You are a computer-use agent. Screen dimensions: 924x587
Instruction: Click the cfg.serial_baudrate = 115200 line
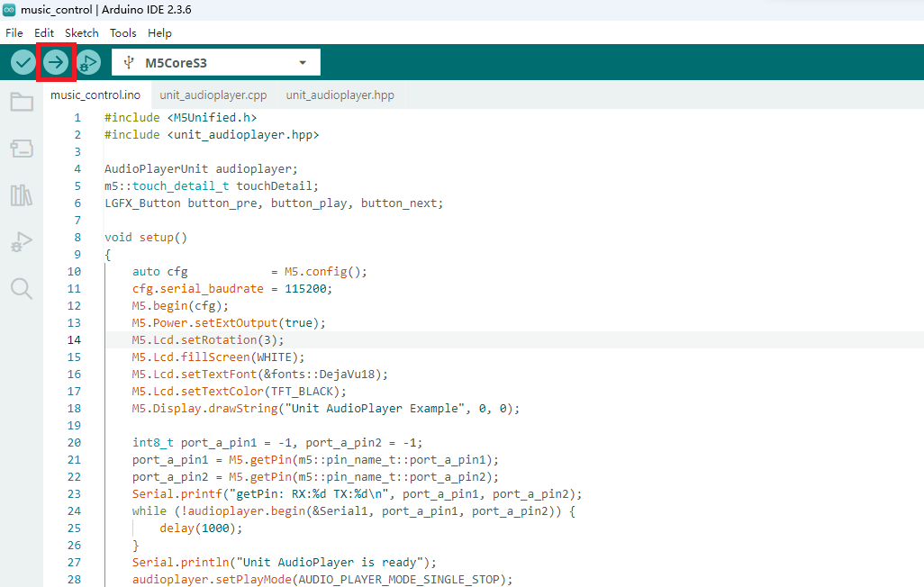coord(232,289)
